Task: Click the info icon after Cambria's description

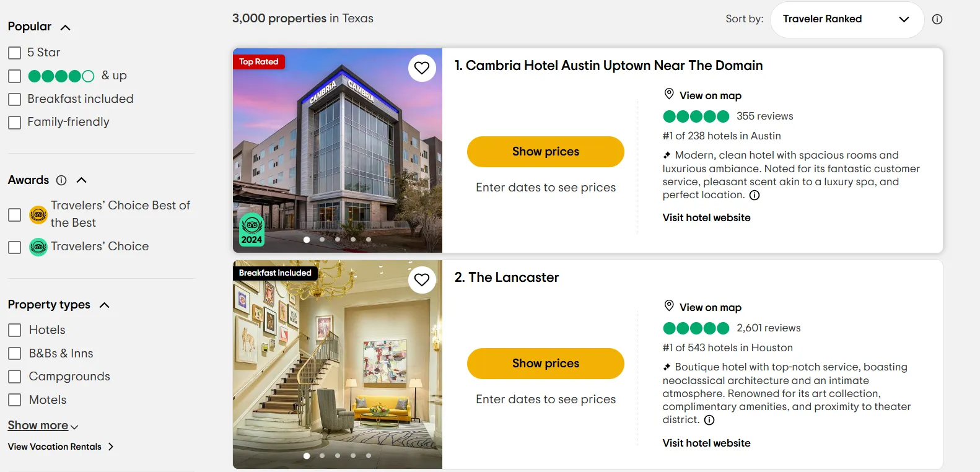Action: (x=755, y=195)
